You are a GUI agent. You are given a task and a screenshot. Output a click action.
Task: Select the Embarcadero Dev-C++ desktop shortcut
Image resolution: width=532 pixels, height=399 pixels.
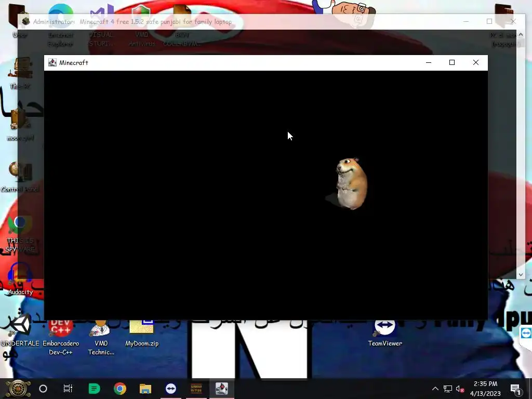point(61,337)
